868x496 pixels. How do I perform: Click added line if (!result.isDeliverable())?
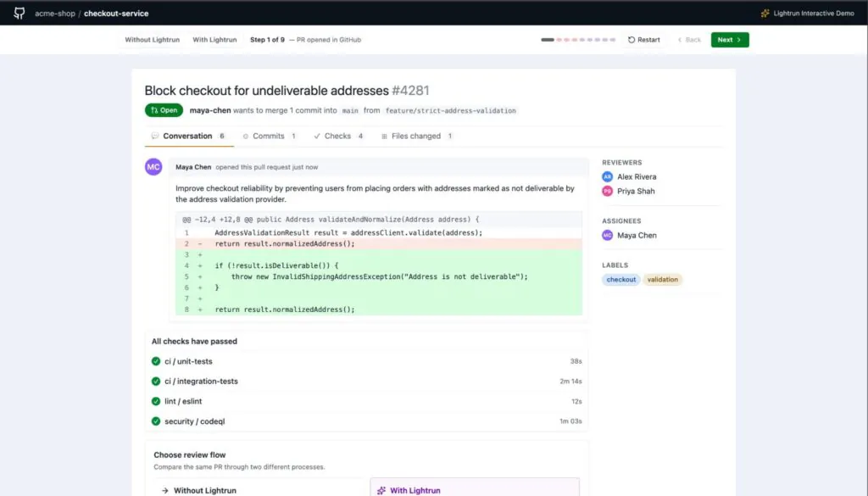point(379,265)
